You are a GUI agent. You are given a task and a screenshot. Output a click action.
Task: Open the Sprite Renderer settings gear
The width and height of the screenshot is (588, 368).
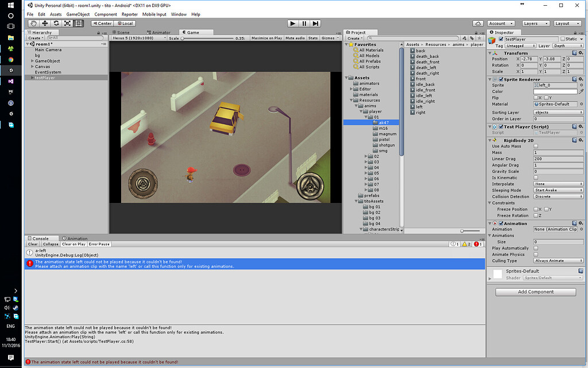pyautogui.click(x=581, y=79)
